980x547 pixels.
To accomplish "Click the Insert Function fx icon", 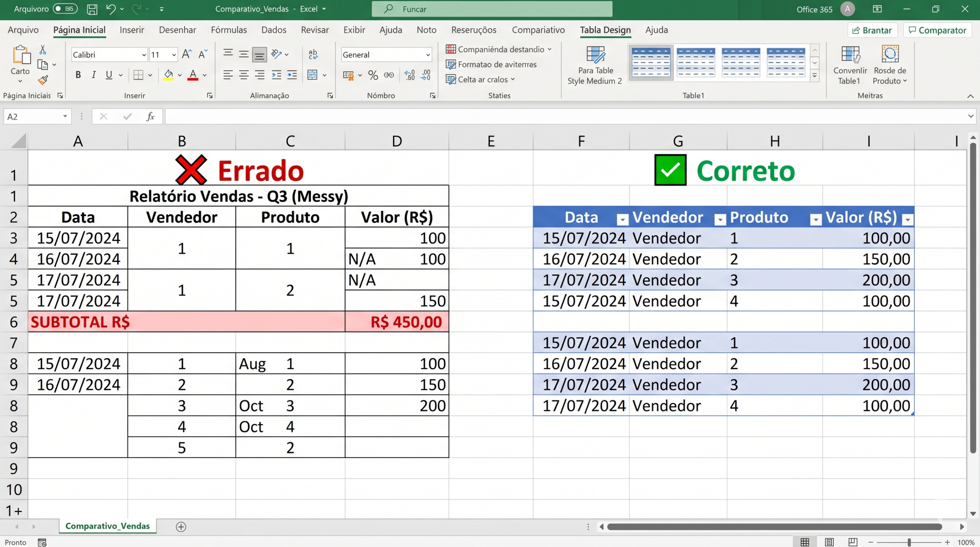I will click(x=150, y=116).
